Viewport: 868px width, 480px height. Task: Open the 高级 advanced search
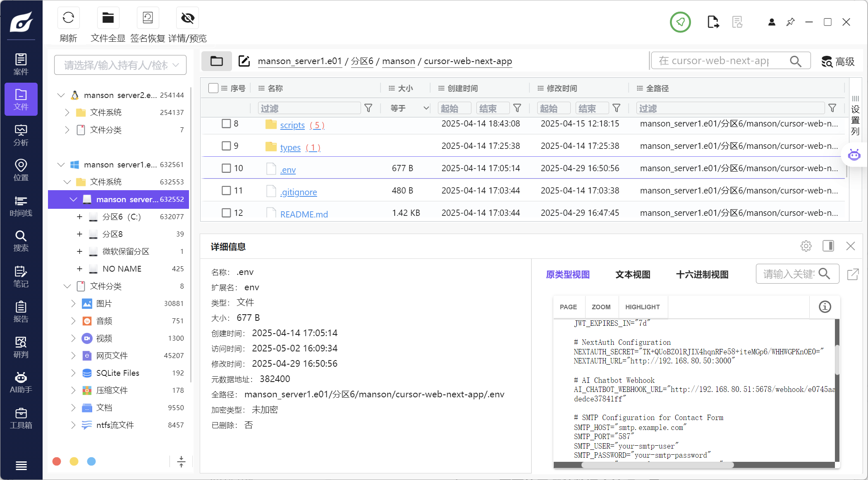tap(838, 62)
